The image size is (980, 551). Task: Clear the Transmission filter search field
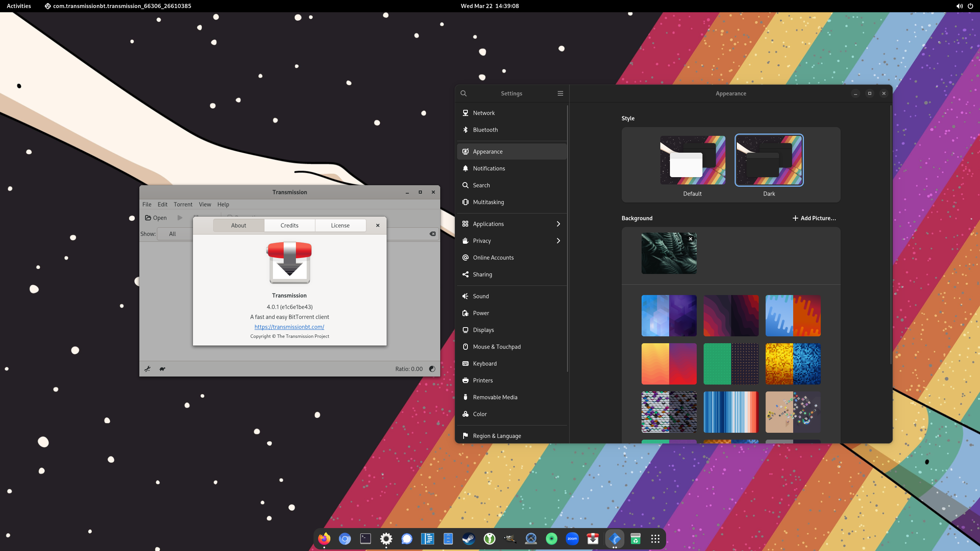[x=433, y=234]
